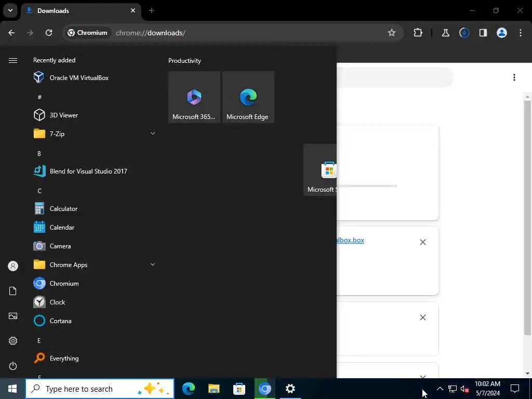The image size is (532, 399).
Task: Remove the .box download from list
Action: click(423, 242)
